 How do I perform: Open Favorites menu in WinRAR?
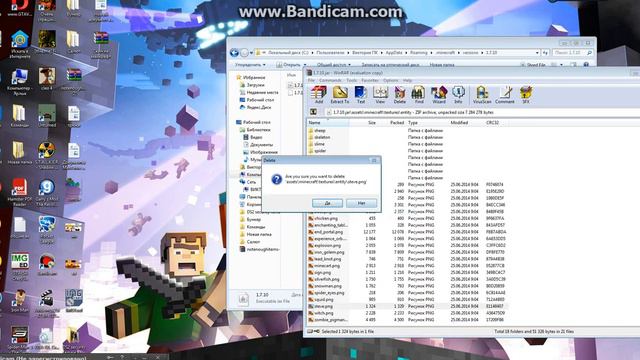click(x=370, y=80)
